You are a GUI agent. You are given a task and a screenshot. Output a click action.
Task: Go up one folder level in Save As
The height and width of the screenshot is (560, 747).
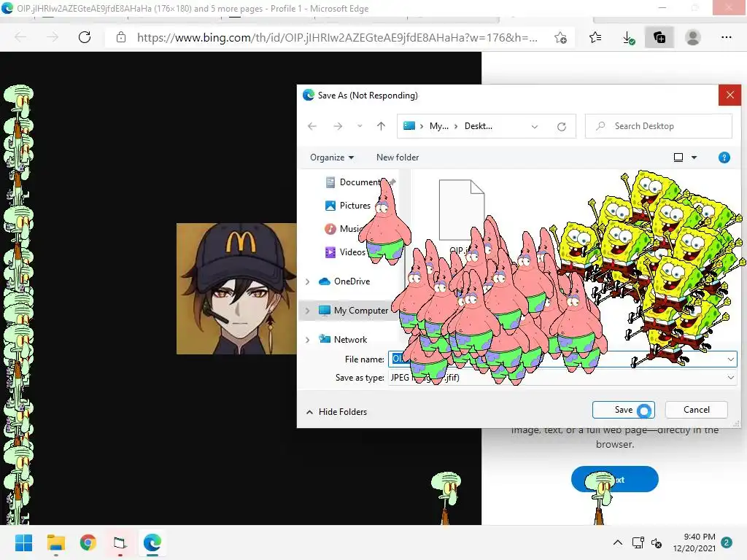[x=381, y=125]
